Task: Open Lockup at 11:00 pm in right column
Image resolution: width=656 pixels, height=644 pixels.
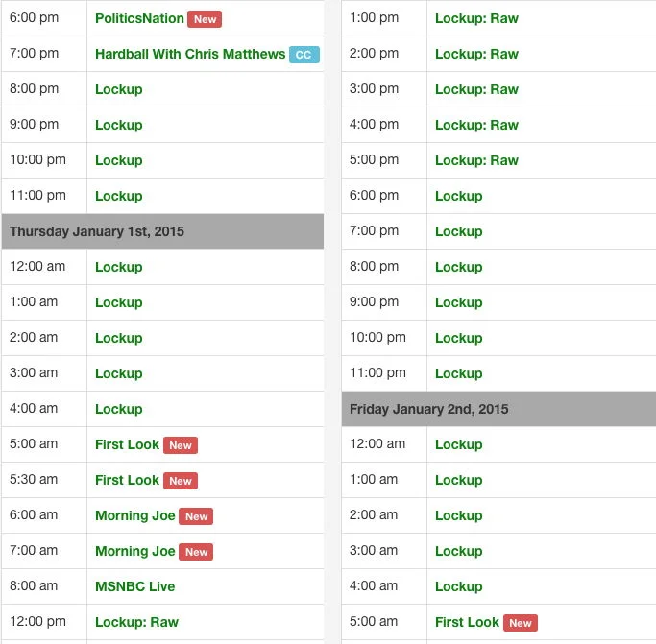Action: (459, 374)
